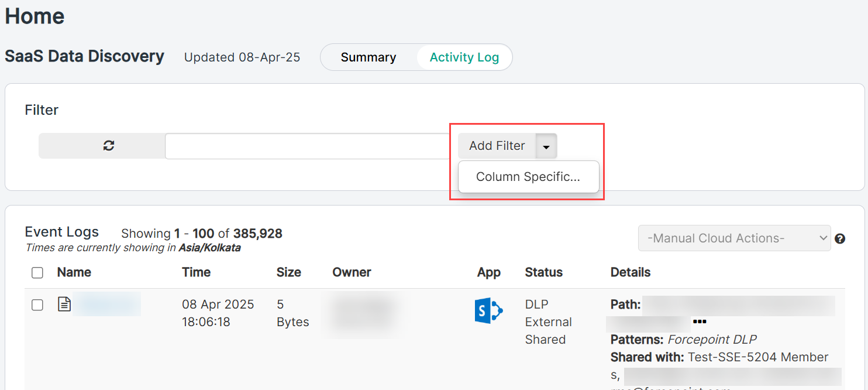Image resolution: width=868 pixels, height=390 pixels.
Task: Click the Size column header
Action: 289,272
